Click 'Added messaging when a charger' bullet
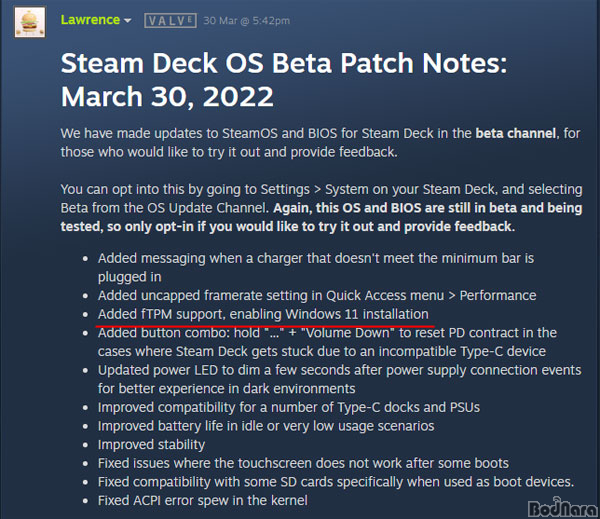Image resolution: width=600 pixels, height=519 pixels. click(316, 268)
